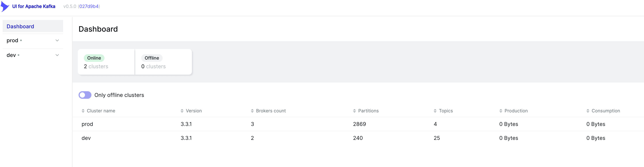
Task: Click sort icon beside Cluster name
Action: [83, 111]
